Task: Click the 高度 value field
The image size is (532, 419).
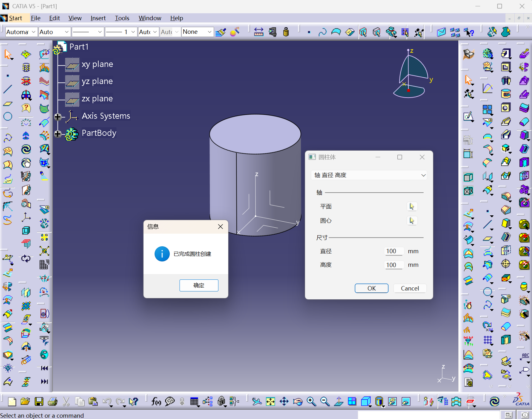Action: click(x=394, y=265)
